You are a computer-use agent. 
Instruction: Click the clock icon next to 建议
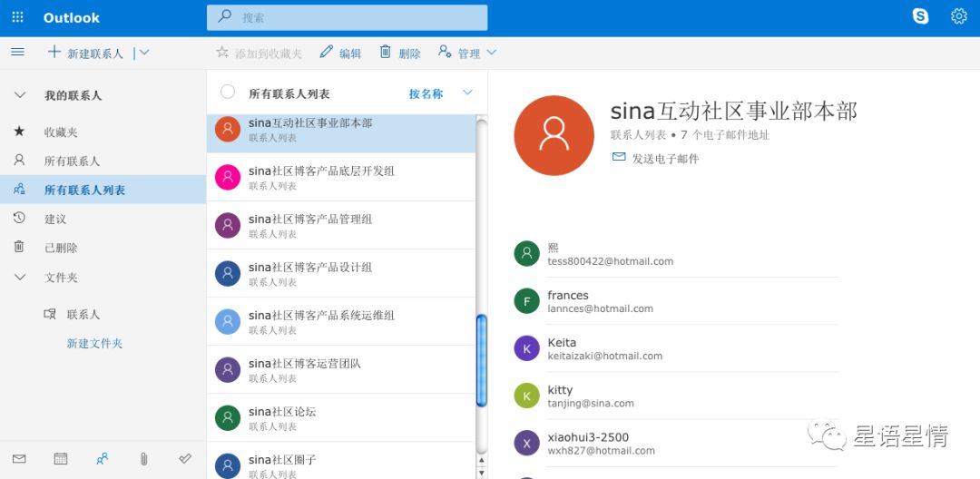pyautogui.click(x=19, y=218)
